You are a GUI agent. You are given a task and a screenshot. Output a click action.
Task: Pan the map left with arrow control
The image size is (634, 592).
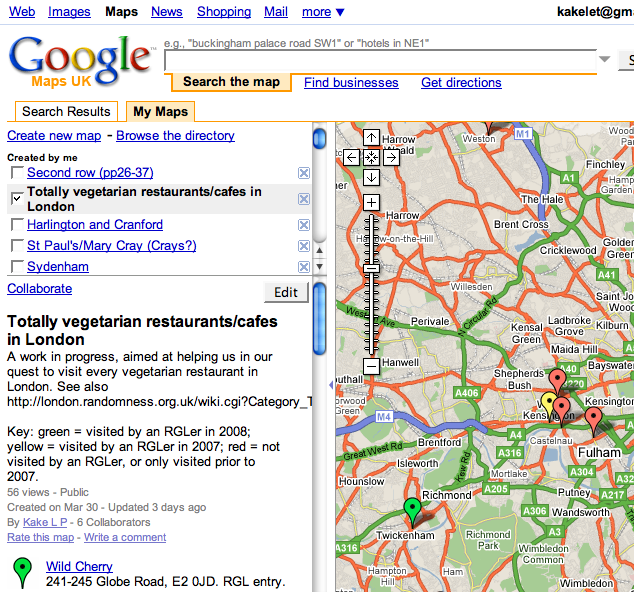coord(351,157)
